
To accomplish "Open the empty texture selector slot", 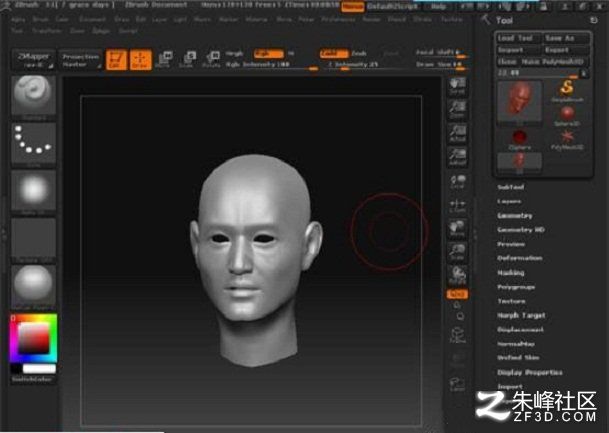I will point(33,240).
